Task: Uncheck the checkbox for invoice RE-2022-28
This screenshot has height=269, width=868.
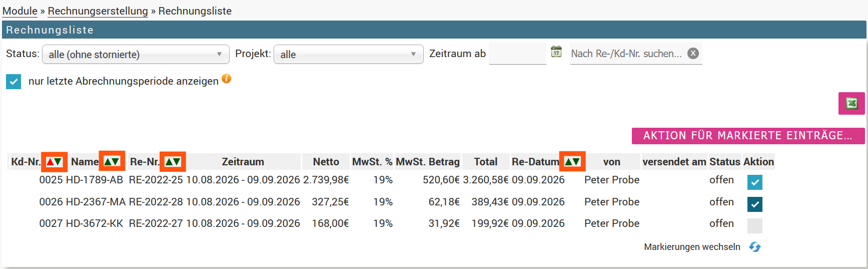Action: [755, 204]
